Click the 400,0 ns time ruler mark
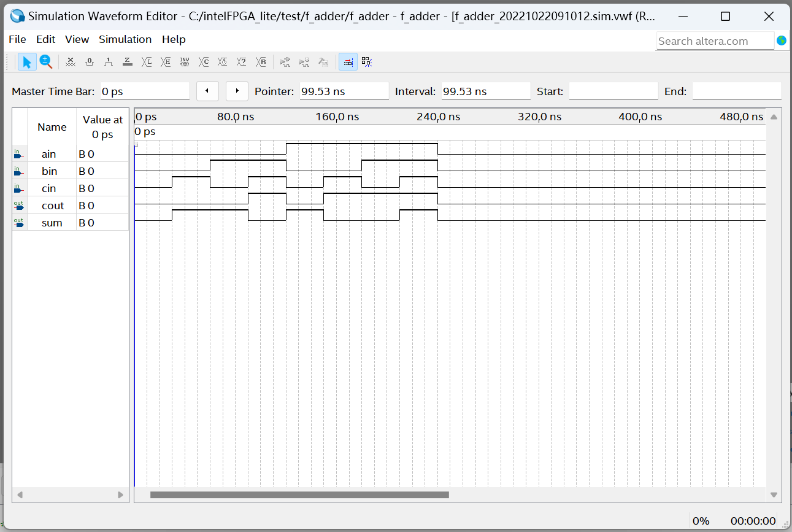 coord(640,117)
